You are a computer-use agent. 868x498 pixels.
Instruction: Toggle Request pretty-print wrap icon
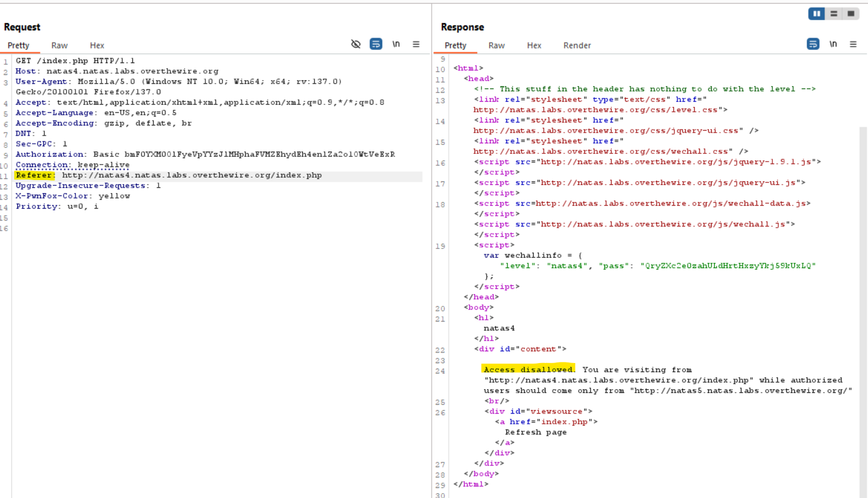(376, 44)
